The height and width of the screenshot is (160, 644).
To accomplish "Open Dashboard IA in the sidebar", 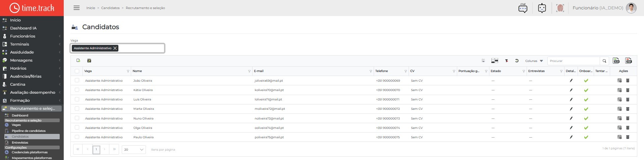I will coord(23,28).
